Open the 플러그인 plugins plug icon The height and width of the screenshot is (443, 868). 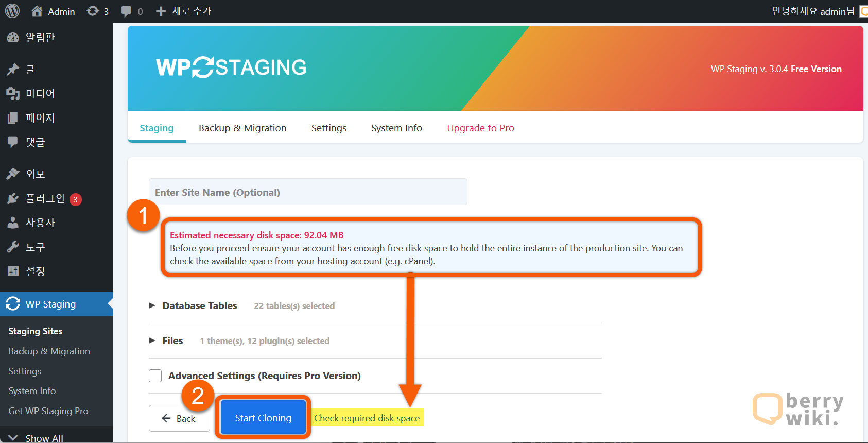click(x=13, y=198)
